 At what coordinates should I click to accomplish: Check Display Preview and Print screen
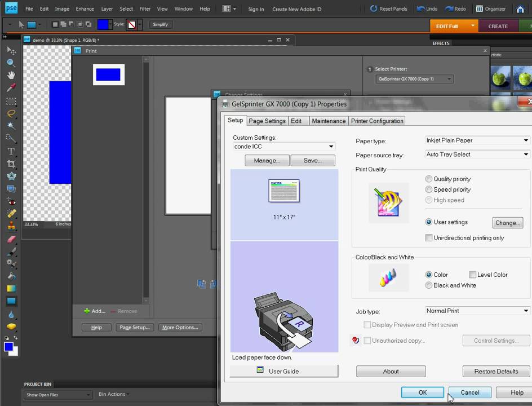(x=367, y=325)
